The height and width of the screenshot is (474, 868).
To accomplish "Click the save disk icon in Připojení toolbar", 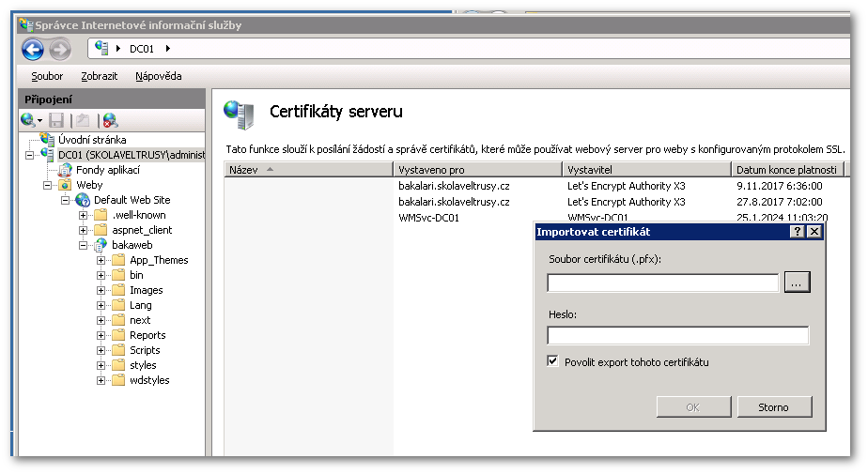I will pos(56,120).
